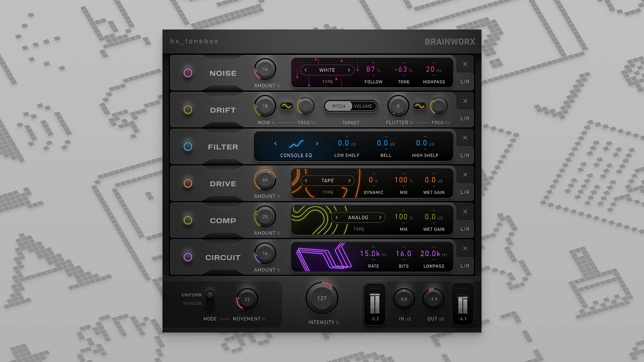Click the TAPE type label

point(327,180)
